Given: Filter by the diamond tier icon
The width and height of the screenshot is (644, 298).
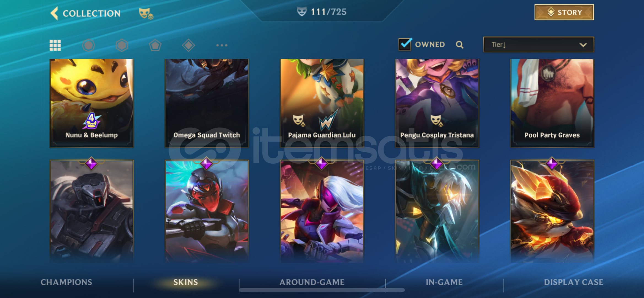Looking at the screenshot, I should 188,45.
